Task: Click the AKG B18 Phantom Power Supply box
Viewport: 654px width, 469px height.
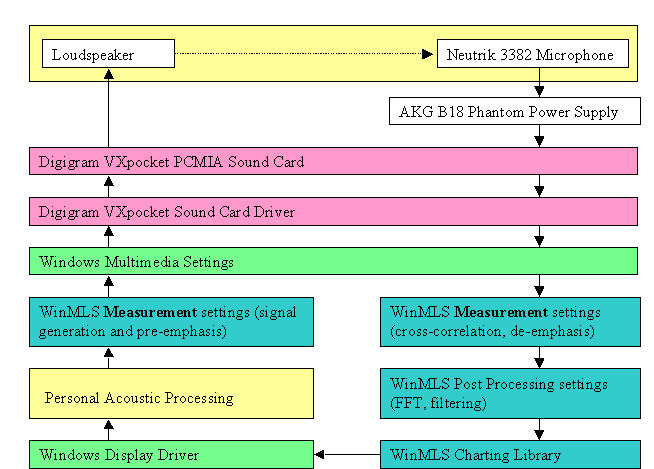Action: 515,111
